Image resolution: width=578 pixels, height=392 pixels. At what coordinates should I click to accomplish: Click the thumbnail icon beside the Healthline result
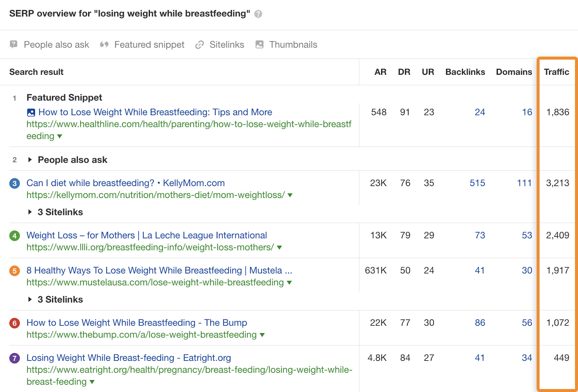[x=31, y=112]
